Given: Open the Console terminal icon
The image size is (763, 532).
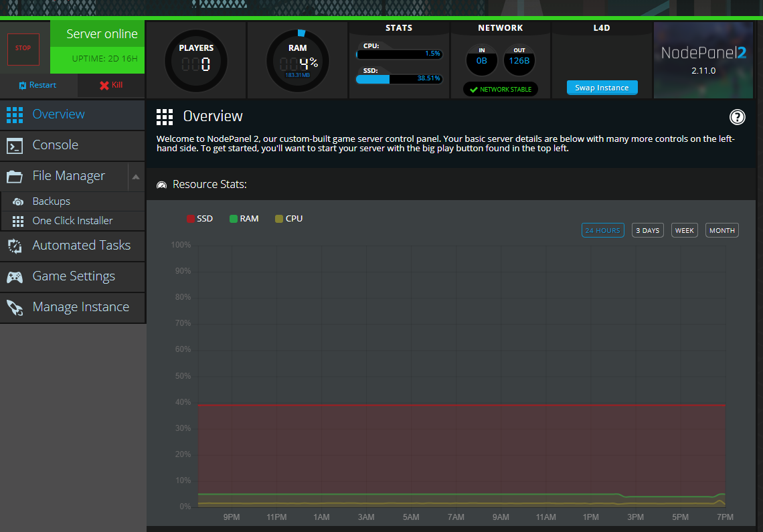Looking at the screenshot, I should (x=15, y=145).
